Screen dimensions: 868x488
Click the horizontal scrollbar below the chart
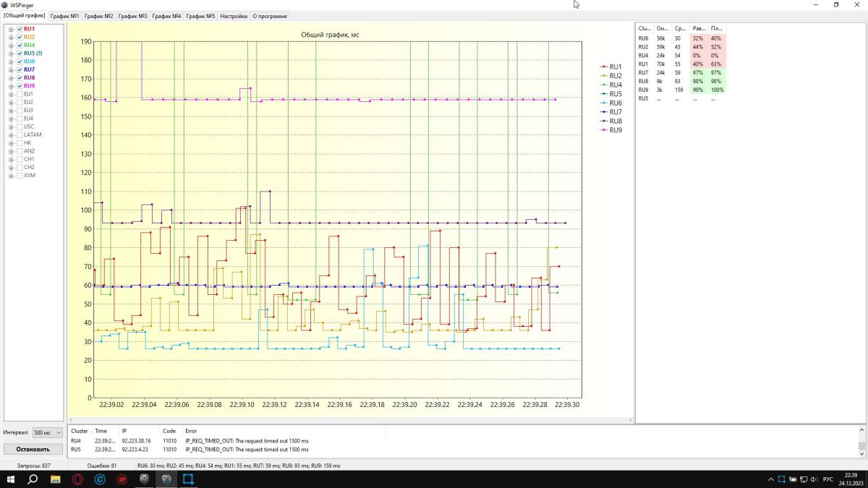tap(347, 420)
